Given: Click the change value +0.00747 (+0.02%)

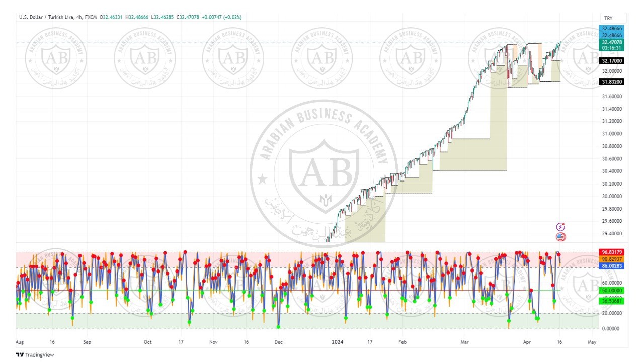Looking at the screenshot, I should [222, 17].
